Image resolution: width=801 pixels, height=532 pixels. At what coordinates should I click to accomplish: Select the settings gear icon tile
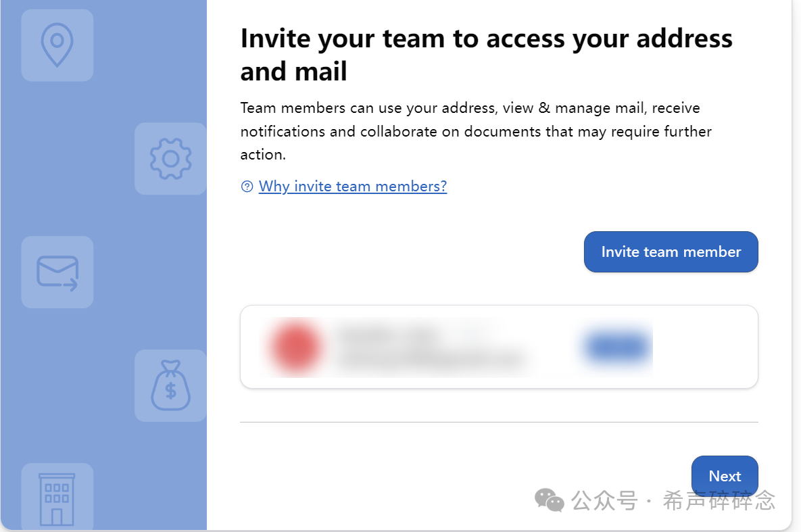pos(170,158)
